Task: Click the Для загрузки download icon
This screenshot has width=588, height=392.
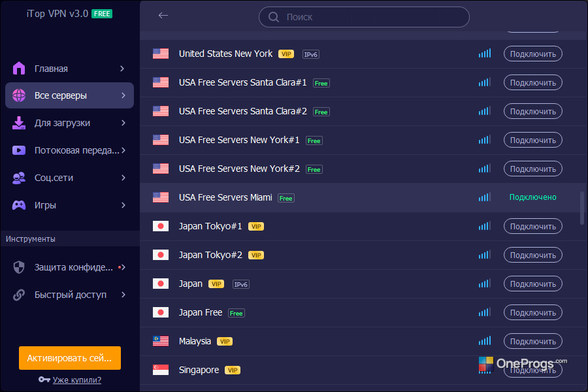Action: pos(19,123)
